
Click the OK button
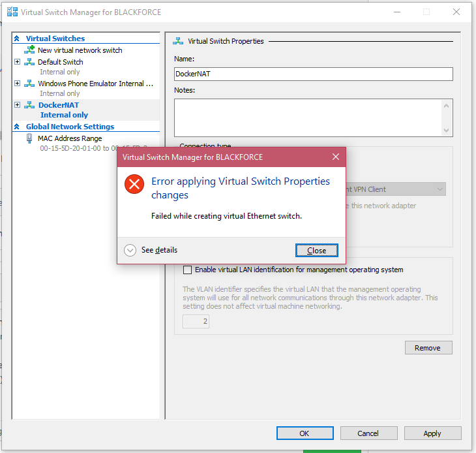305,433
